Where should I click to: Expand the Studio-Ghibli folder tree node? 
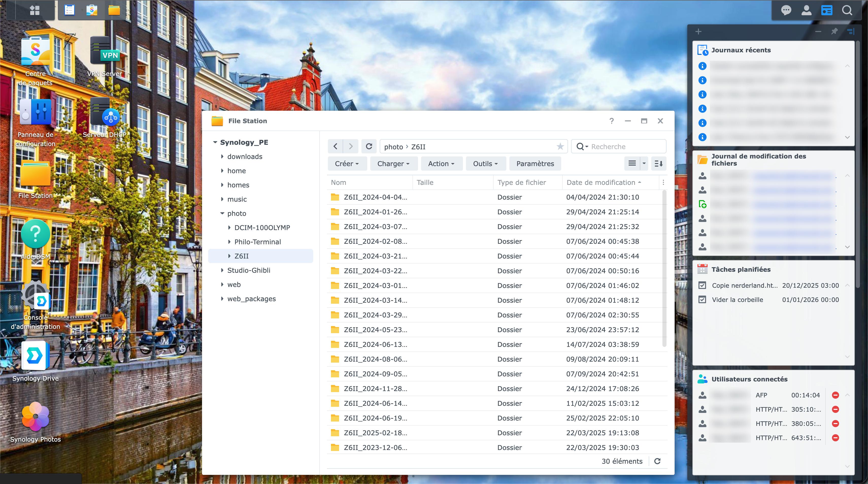click(222, 270)
